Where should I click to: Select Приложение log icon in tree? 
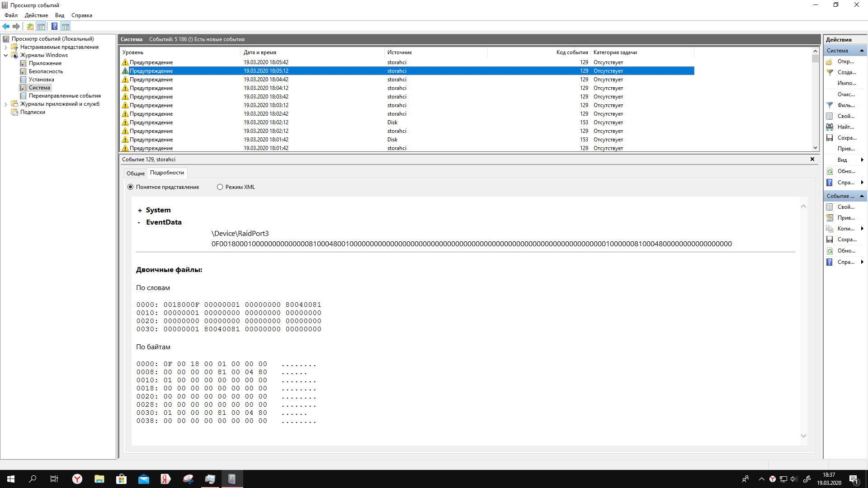click(23, 63)
